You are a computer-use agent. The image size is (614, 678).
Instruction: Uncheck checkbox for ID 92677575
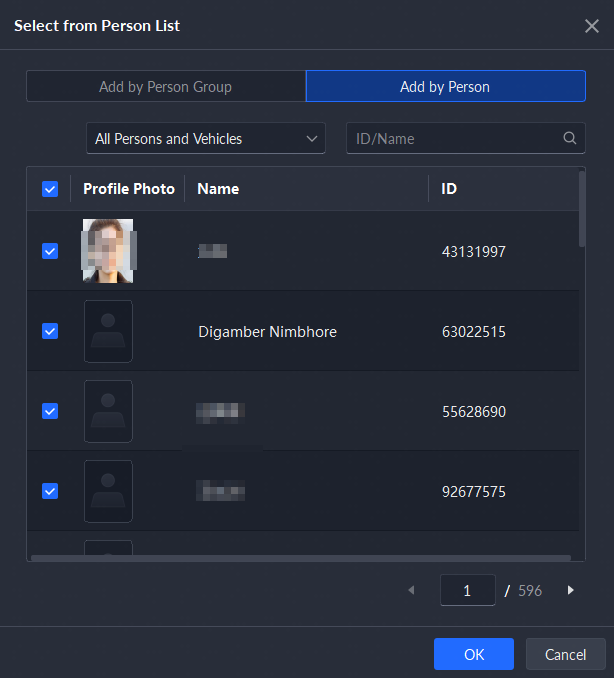point(50,491)
